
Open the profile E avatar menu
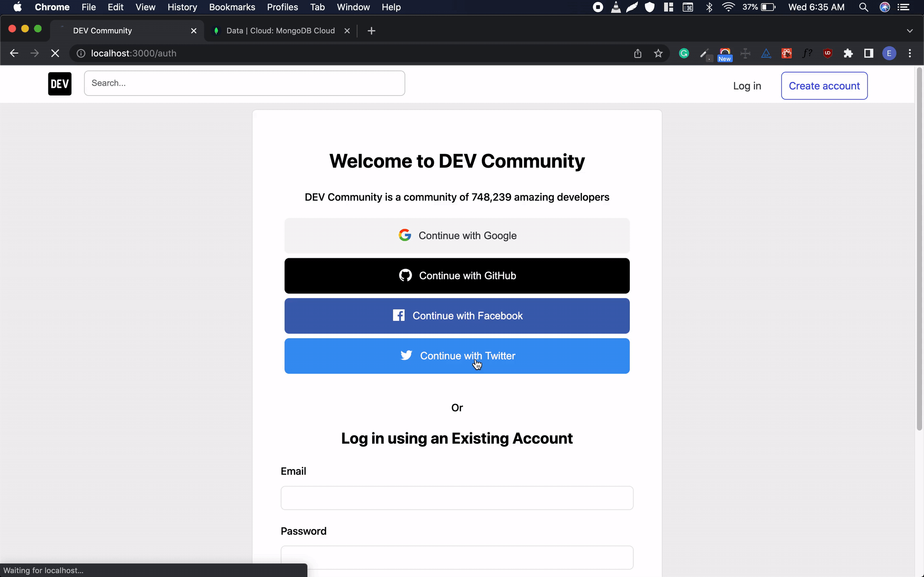tap(889, 53)
